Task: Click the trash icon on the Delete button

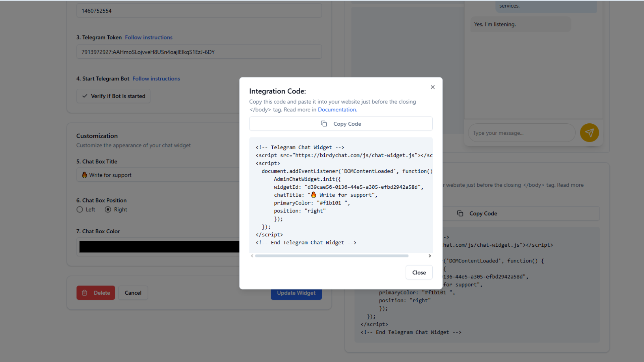Action: (x=85, y=293)
